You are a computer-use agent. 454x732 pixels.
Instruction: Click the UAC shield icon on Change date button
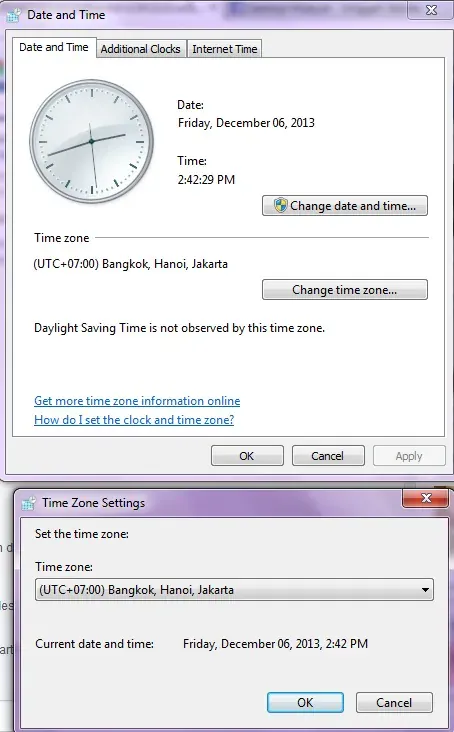tap(280, 205)
